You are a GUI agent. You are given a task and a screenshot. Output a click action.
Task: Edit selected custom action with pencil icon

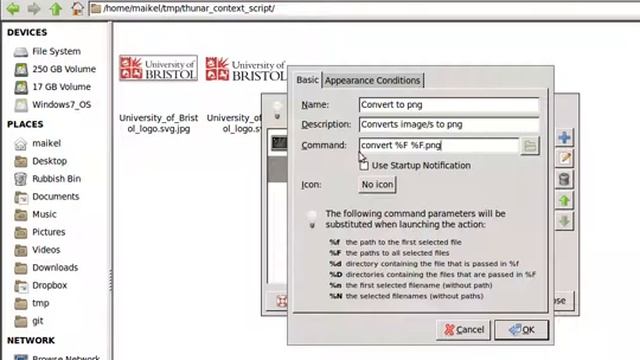pos(564,158)
